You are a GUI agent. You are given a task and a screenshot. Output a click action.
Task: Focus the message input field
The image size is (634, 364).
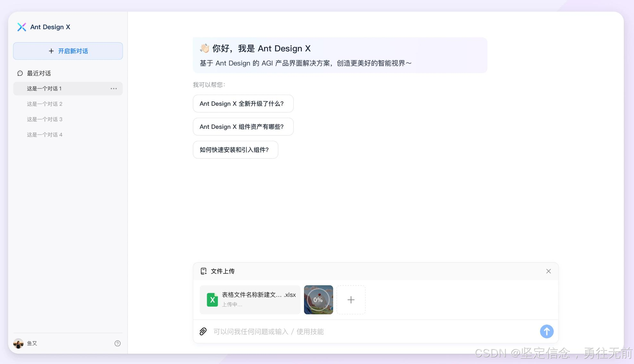[372, 332]
